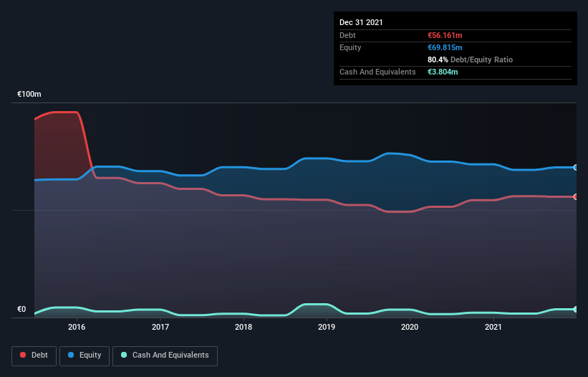Click the 80.4% Debt/Equity Ratio text

[471, 59]
